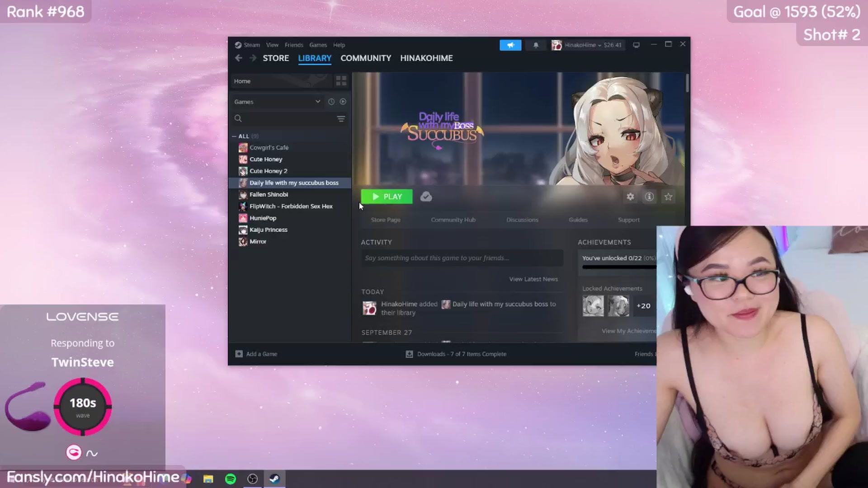The height and width of the screenshot is (488, 868).
Task: Open the Help menu
Action: pos(339,45)
